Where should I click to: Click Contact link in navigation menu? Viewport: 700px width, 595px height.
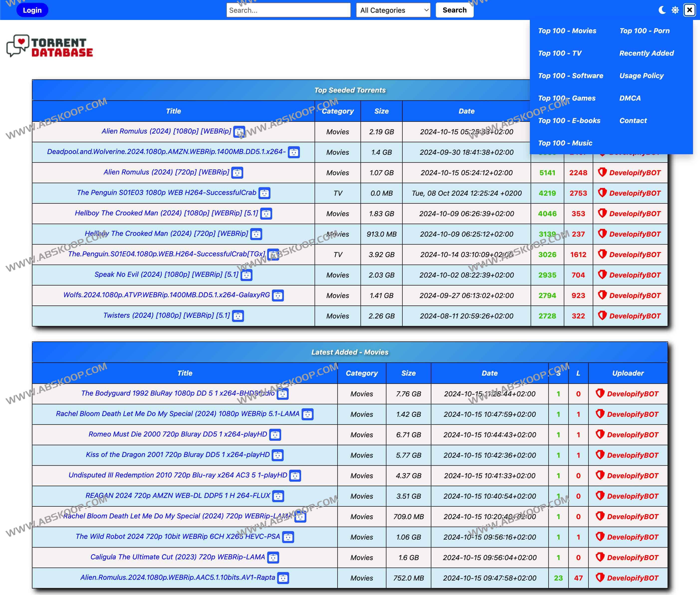(633, 120)
